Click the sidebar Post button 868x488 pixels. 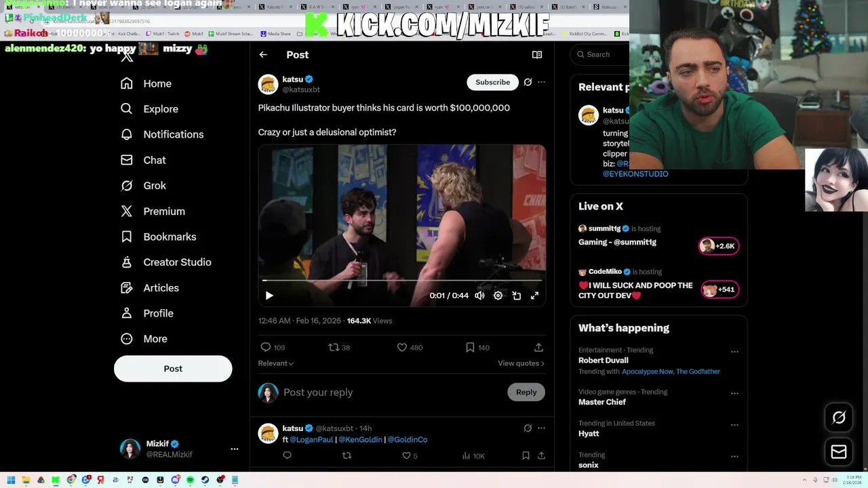(173, 369)
